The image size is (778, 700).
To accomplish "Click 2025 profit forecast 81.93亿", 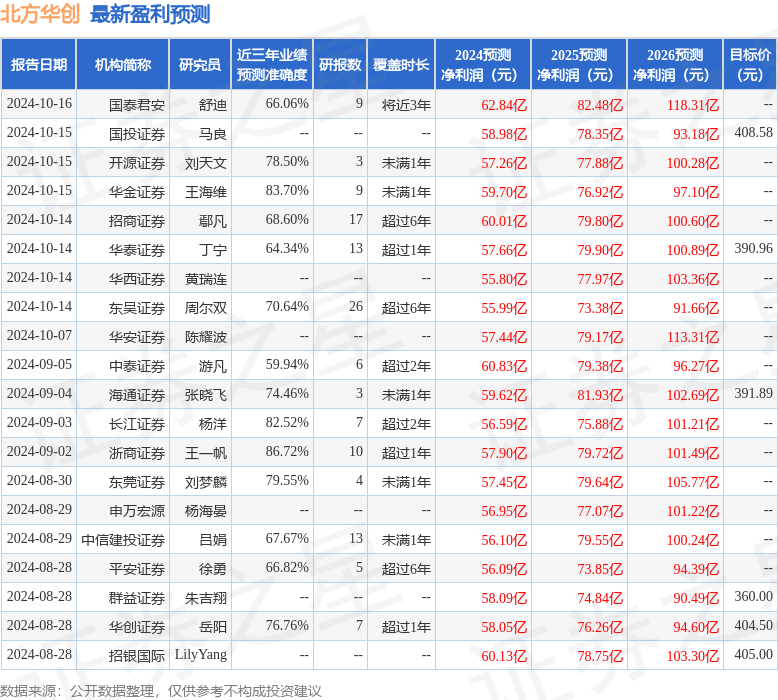I will 600,395.
